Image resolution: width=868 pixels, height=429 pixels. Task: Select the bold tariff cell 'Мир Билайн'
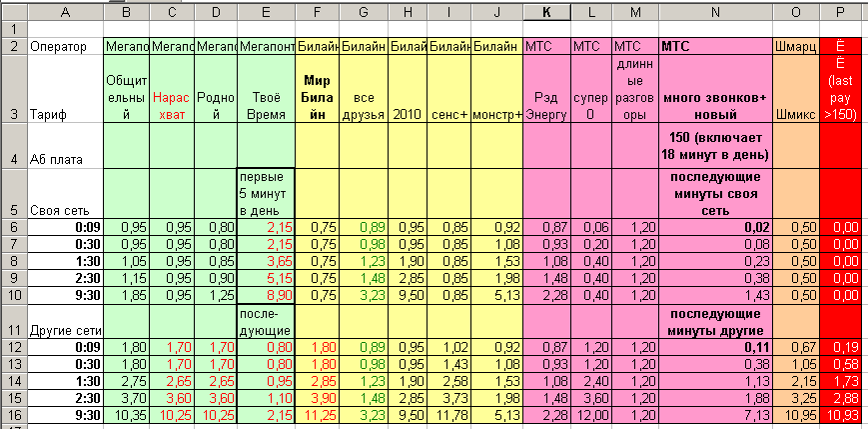point(318,89)
